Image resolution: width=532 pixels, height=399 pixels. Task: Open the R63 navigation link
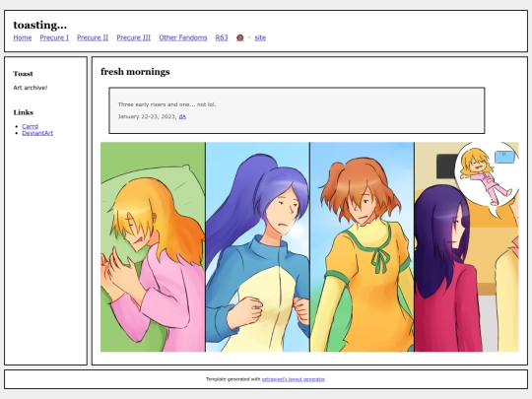(x=222, y=37)
